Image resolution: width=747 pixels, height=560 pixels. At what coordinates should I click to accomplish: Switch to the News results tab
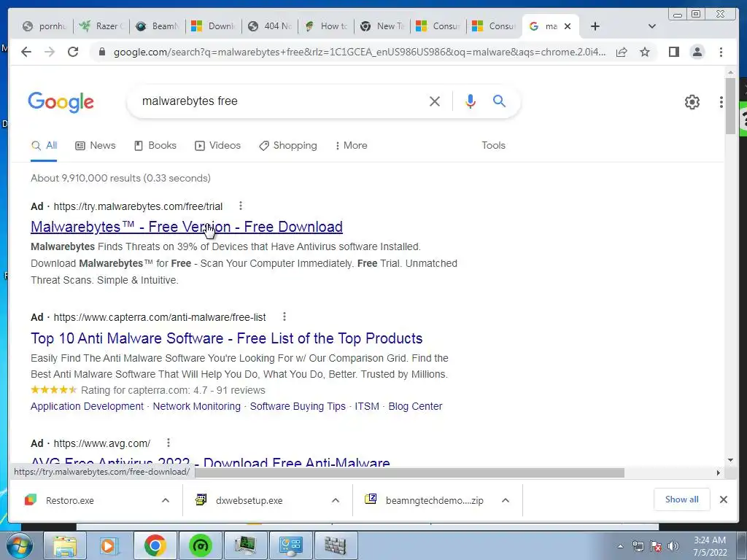(96, 145)
